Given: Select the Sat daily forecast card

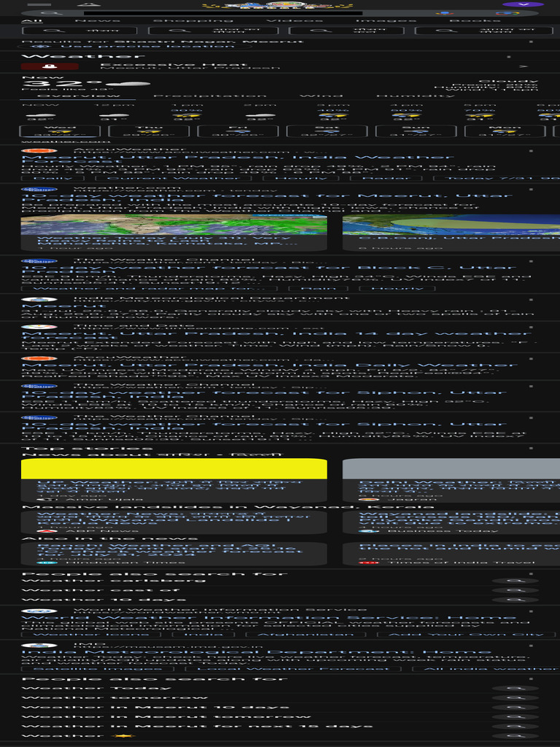Looking at the screenshot, I should [x=327, y=131].
